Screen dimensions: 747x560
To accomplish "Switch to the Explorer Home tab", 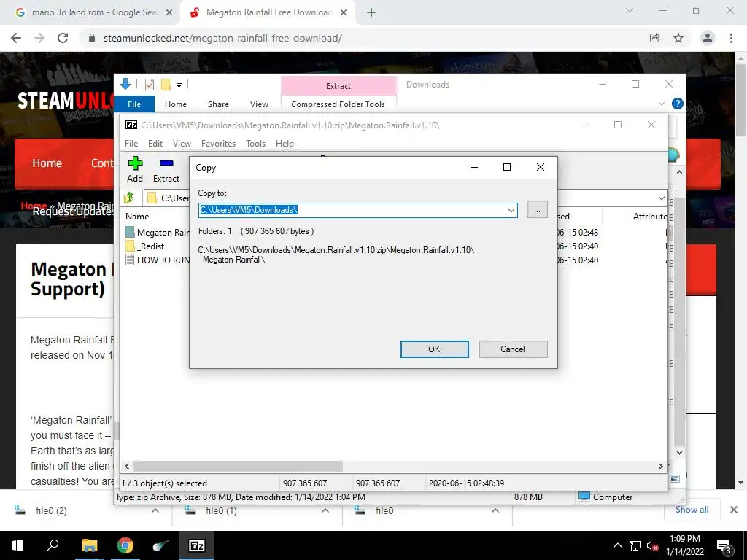I will click(x=176, y=104).
